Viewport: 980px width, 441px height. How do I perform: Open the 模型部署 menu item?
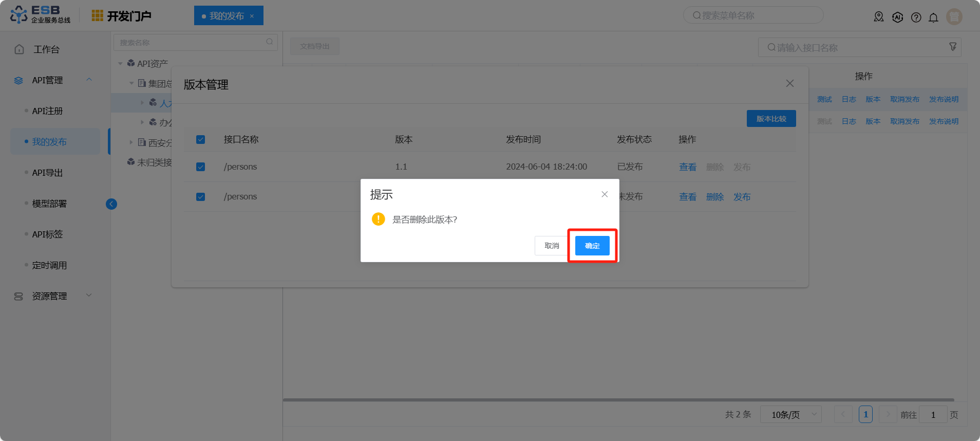[x=49, y=204]
